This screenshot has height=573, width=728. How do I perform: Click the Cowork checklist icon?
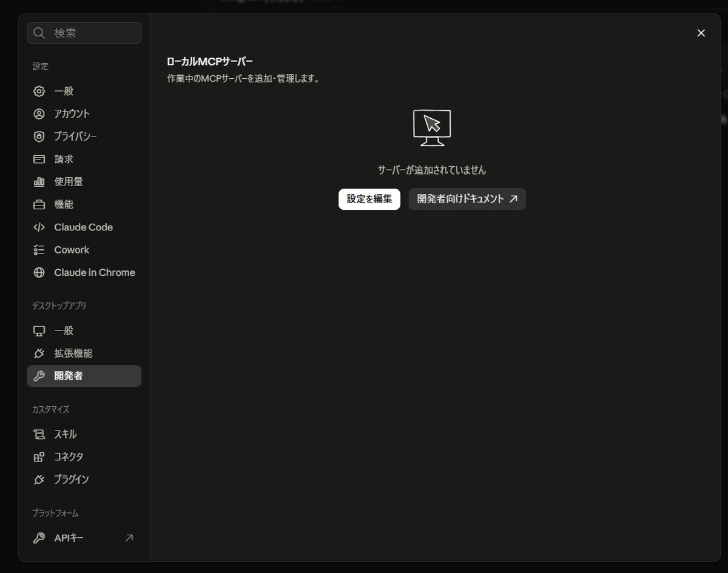tap(39, 250)
